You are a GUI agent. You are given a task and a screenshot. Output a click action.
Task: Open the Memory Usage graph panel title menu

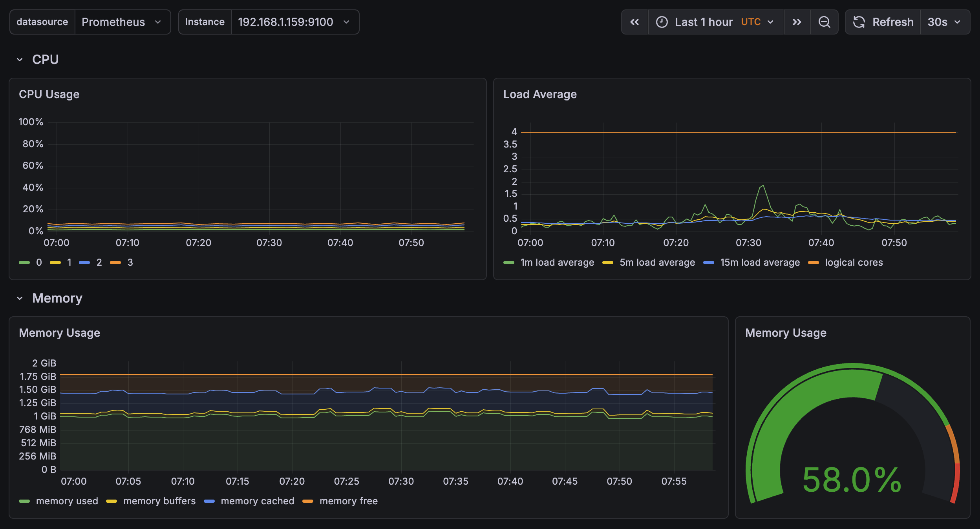(x=60, y=332)
